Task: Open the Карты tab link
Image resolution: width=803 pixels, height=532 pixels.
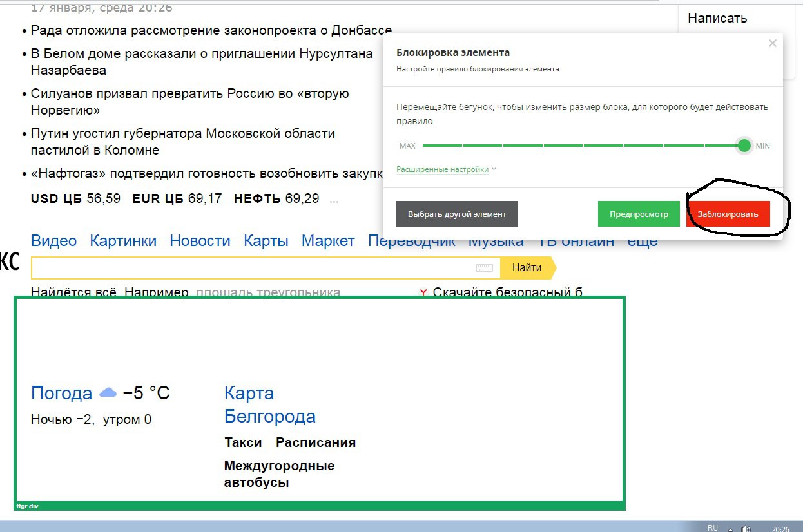Action: (x=266, y=241)
